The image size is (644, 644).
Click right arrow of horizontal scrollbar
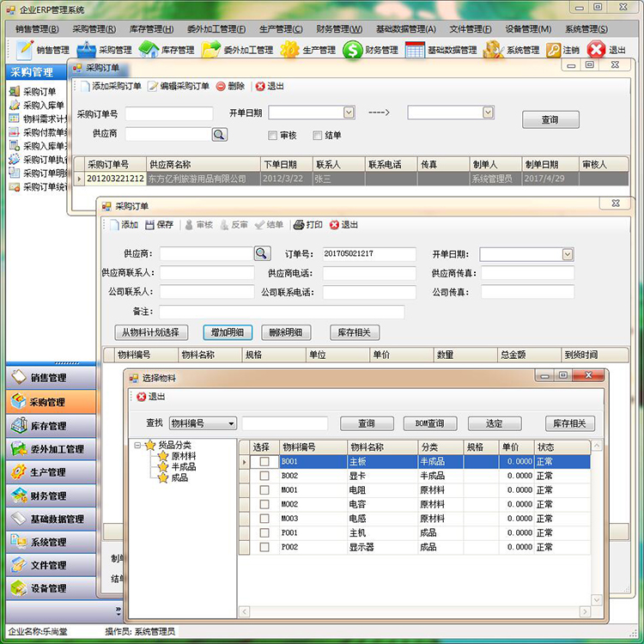pos(585,612)
